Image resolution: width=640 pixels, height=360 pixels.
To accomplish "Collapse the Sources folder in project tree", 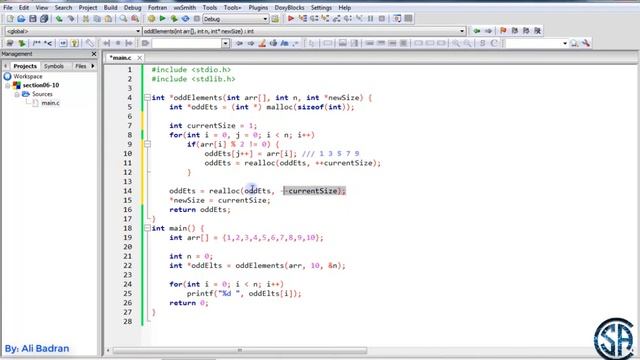I will point(17,94).
